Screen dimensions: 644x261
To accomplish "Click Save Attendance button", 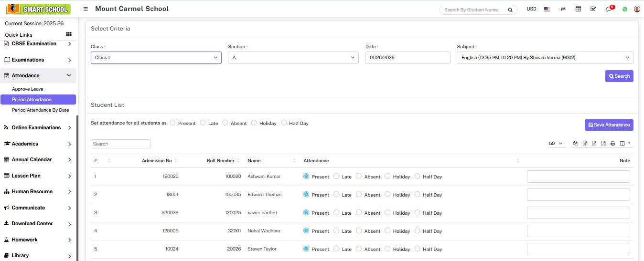I will [x=609, y=125].
